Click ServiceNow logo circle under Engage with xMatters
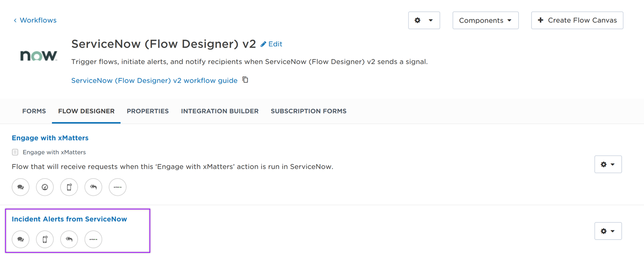The width and height of the screenshot is (644, 256). pyautogui.click(x=118, y=187)
